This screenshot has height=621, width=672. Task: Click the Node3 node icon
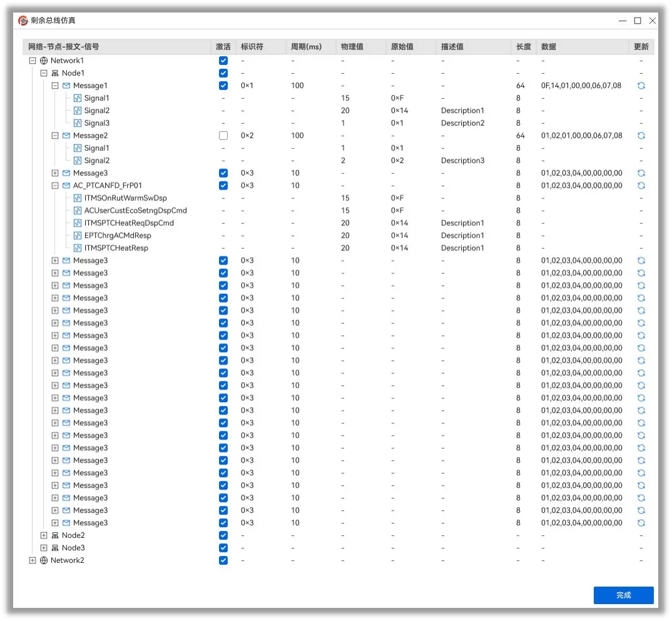pyautogui.click(x=55, y=548)
